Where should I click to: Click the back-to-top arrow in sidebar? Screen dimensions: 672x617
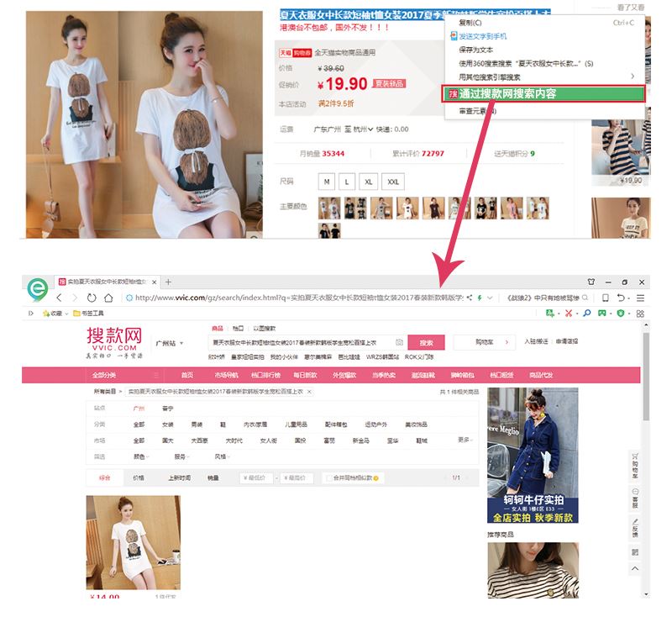[635, 568]
